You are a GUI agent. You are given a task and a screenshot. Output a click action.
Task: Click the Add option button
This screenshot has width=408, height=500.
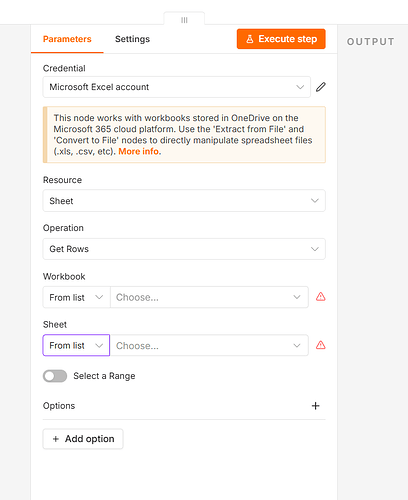click(83, 439)
